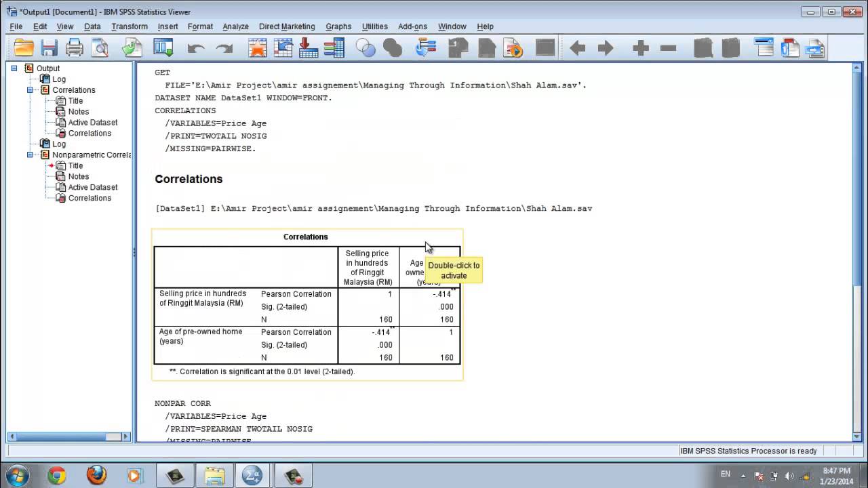
Task: Save the output with the floppy disk icon
Action: click(x=49, y=47)
